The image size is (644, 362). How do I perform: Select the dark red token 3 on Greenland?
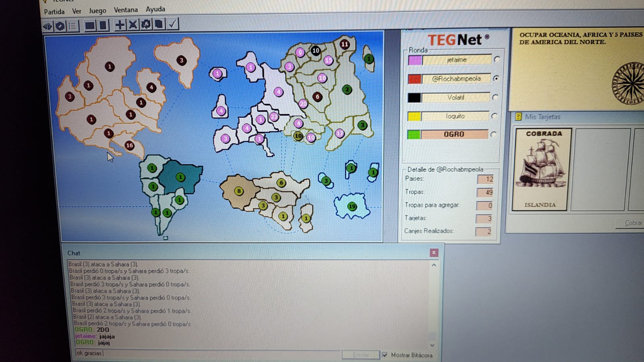click(181, 60)
